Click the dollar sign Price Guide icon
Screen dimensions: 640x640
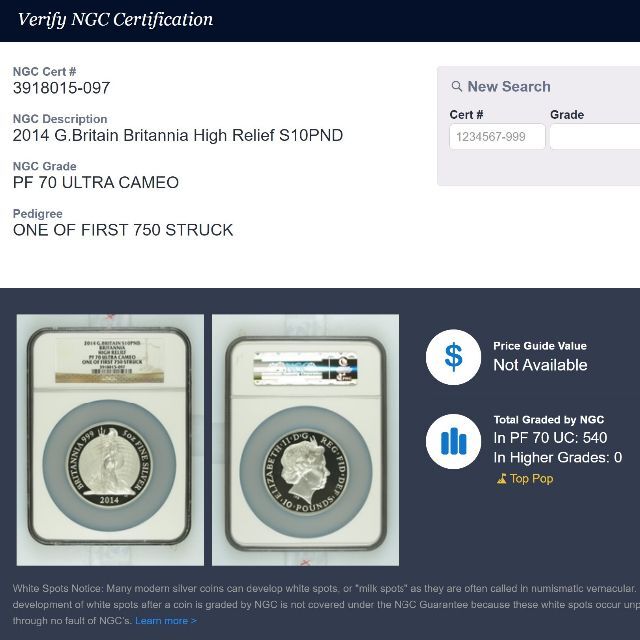453,357
